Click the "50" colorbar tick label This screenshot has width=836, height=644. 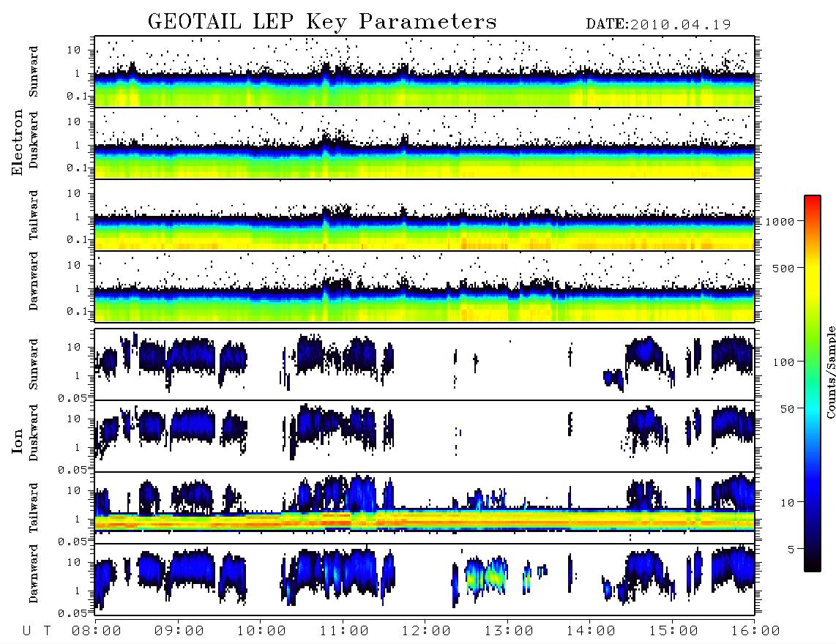[x=787, y=409]
